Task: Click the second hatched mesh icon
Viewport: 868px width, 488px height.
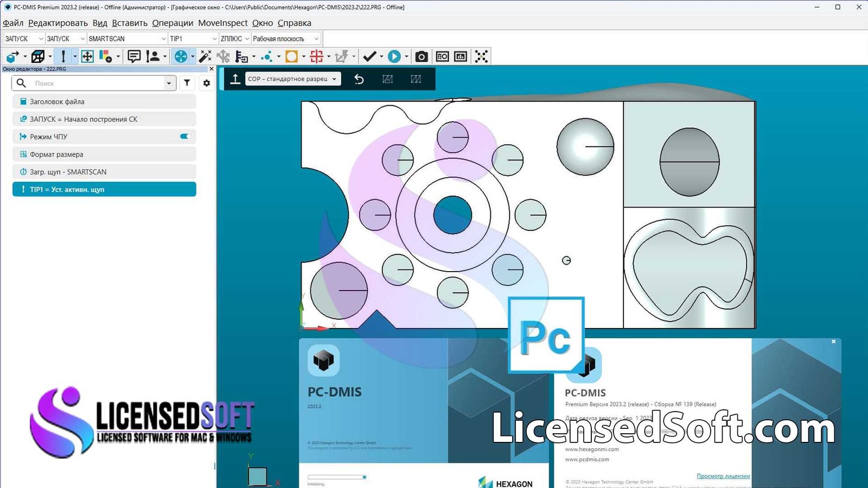Action: point(416,79)
